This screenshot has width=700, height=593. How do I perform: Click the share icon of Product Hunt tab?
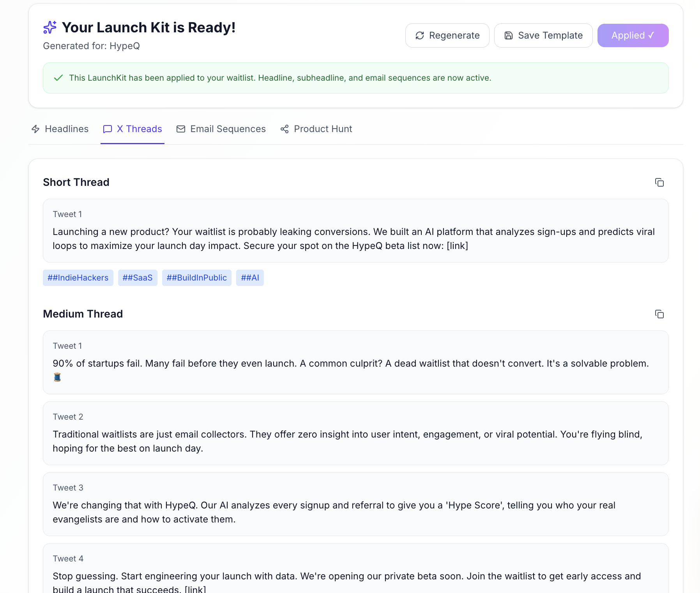pos(285,129)
